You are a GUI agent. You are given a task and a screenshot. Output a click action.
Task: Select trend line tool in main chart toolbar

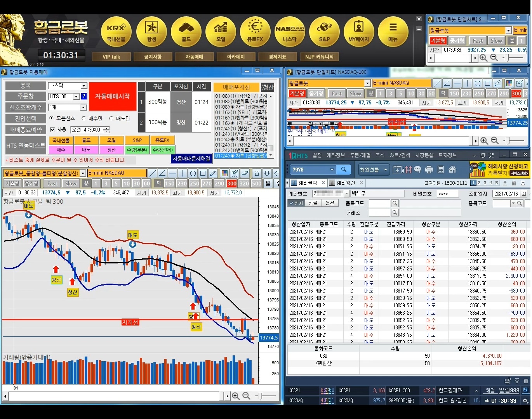152,173
